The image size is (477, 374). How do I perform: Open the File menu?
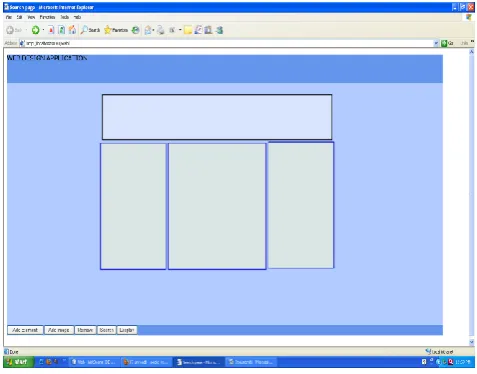pyautogui.click(x=9, y=17)
